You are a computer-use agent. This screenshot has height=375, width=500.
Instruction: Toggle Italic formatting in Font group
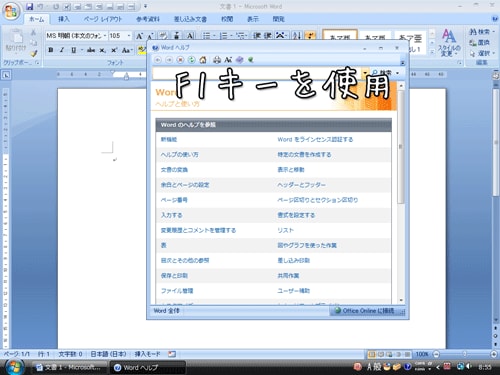click(62, 50)
